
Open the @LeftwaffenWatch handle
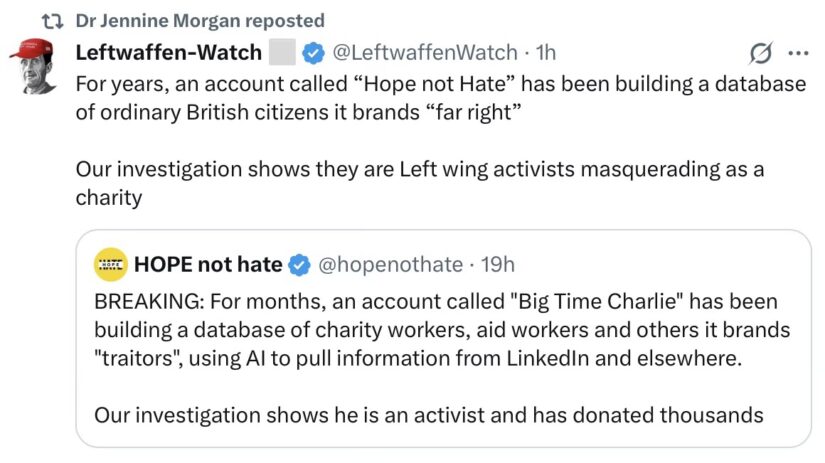[x=425, y=53]
